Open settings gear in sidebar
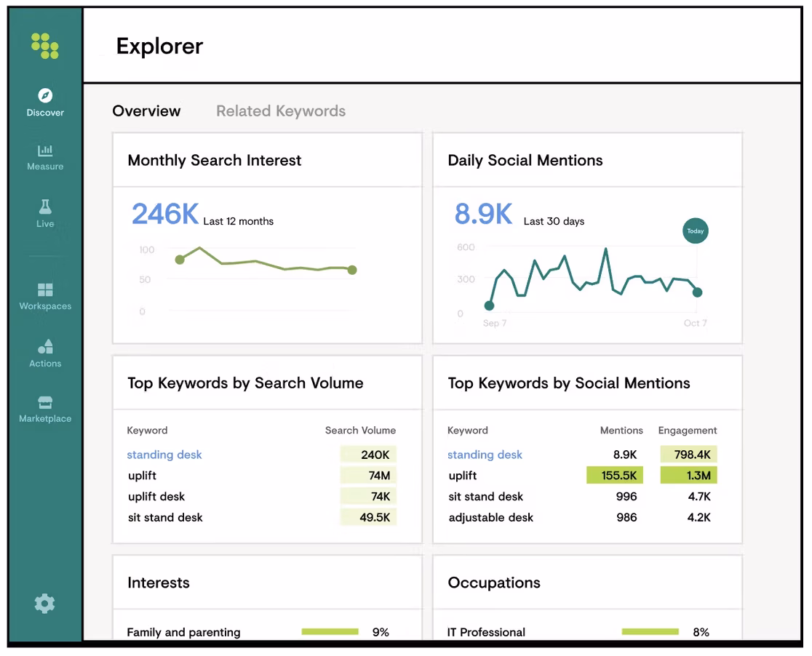The width and height of the screenshot is (812, 656). (45, 603)
